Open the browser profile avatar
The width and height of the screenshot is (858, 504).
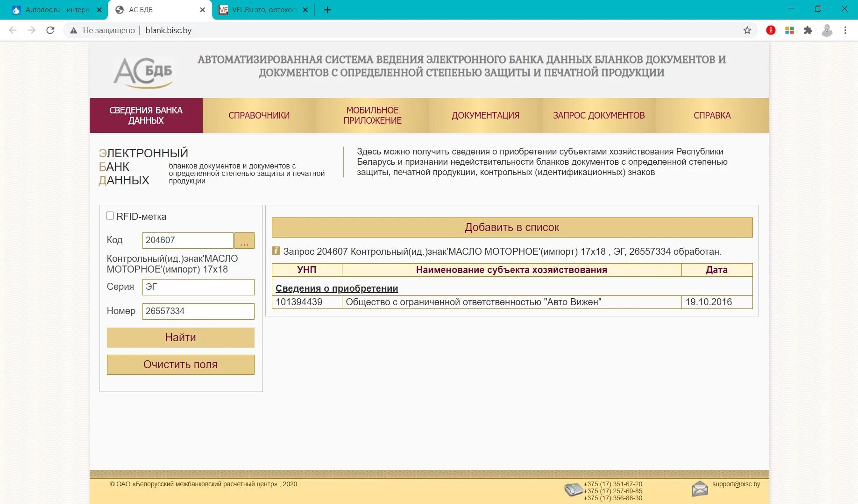point(827,30)
